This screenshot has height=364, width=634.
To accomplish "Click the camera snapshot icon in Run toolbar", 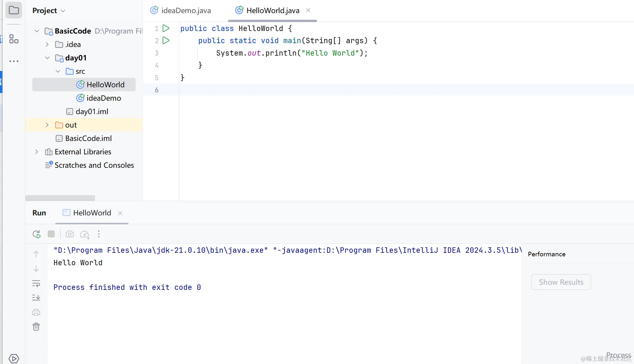I will pyautogui.click(x=70, y=234).
